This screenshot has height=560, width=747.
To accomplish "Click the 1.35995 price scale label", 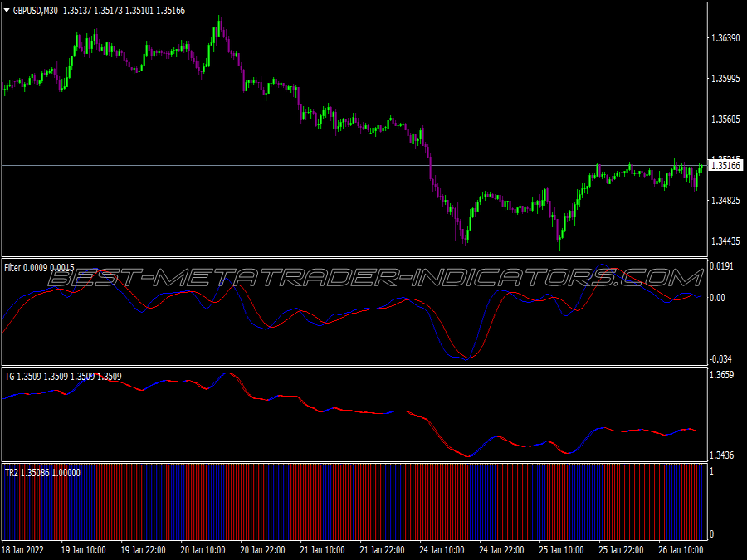I will tap(725, 79).
